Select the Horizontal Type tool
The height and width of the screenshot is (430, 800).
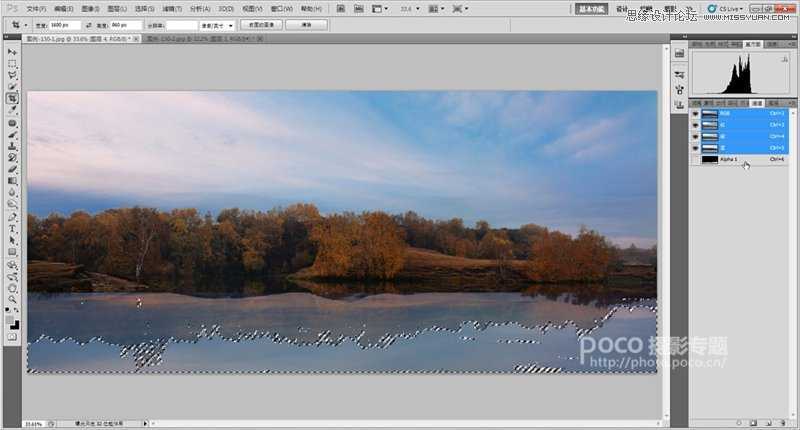(x=12, y=229)
